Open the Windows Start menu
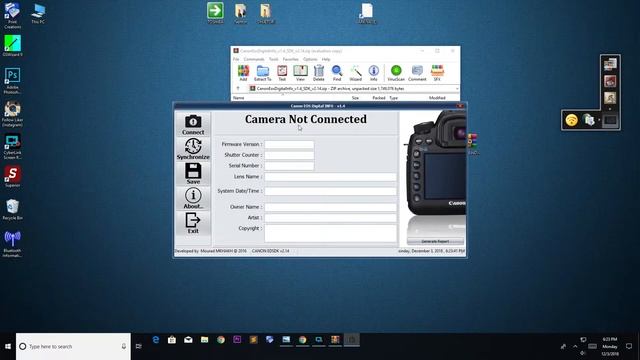Image resolution: width=640 pixels, height=360 pixels. point(8,347)
